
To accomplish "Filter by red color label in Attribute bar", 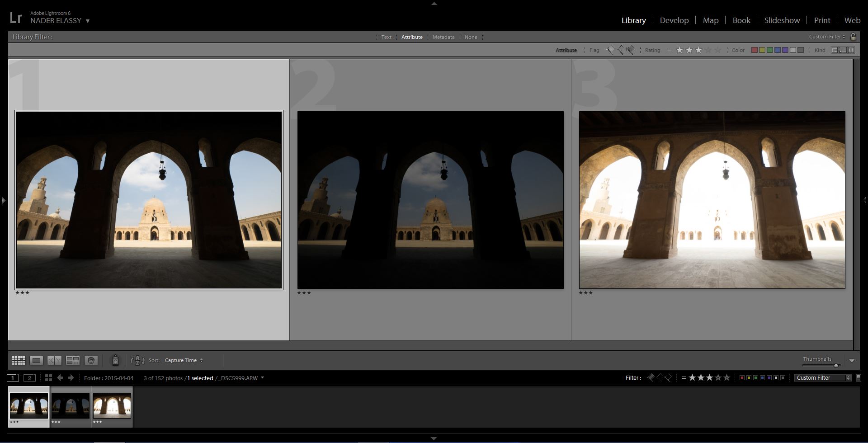I will tap(754, 50).
